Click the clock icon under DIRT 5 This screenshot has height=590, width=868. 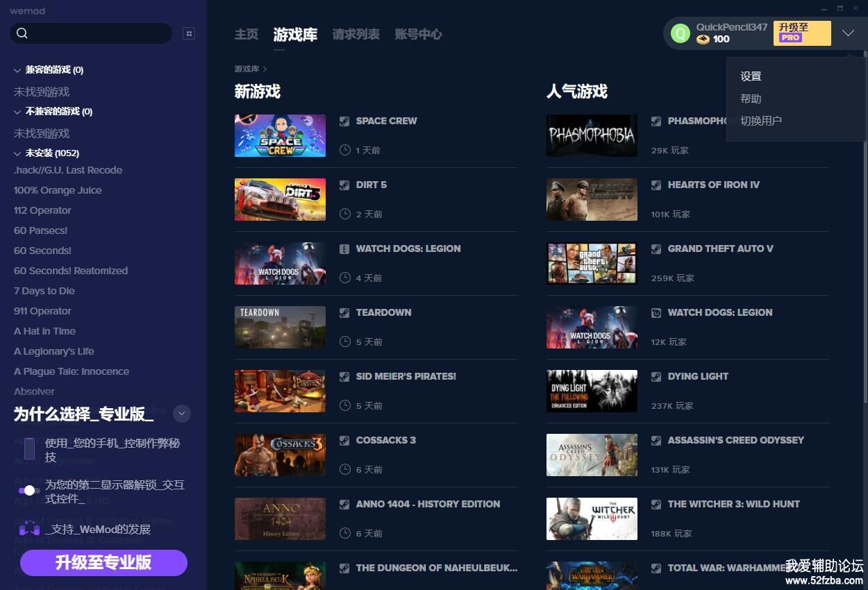click(x=345, y=214)
